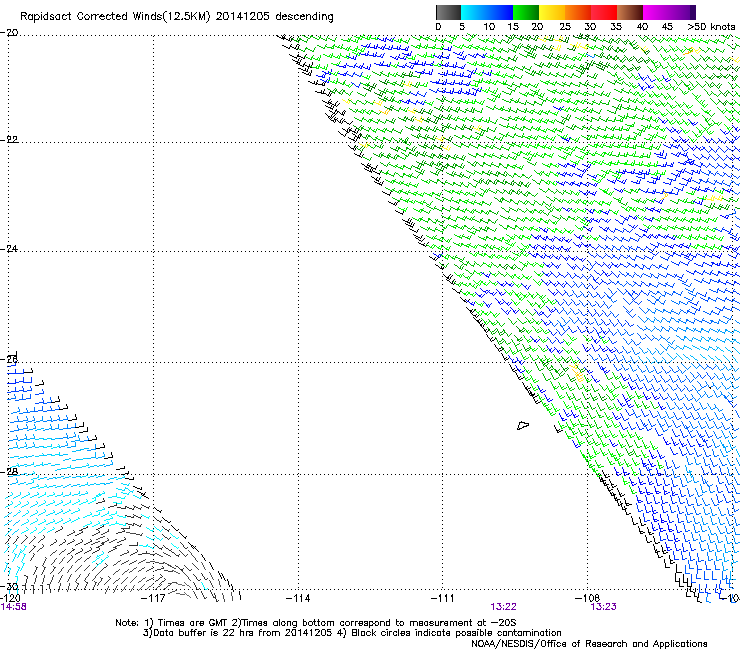Select the cyan 5-10 knots legend color
Viewport: 740px width, 650px height.
(x=474, y=12)
